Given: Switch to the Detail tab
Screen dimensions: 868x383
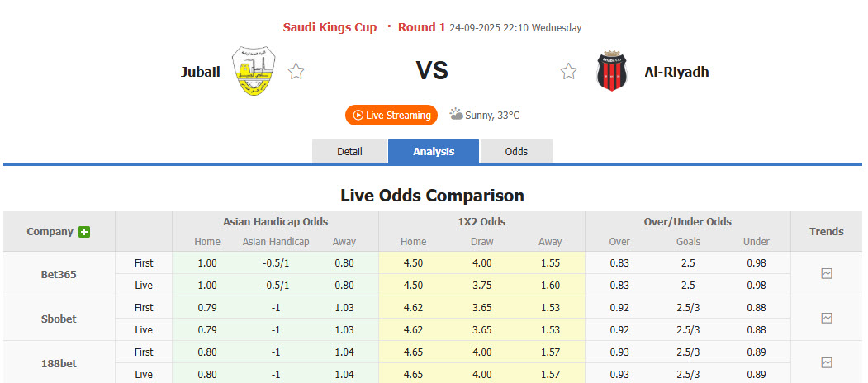Looking at the screenshot, I should click(x=350, y=152).
